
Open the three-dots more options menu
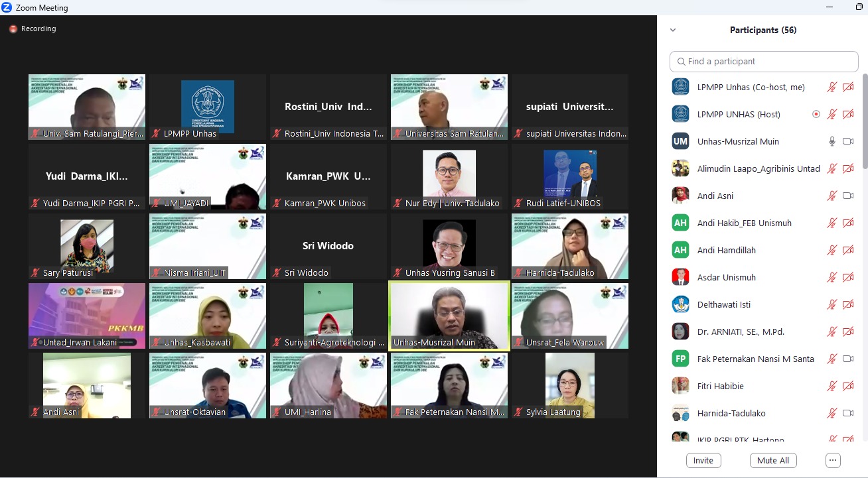(x=833, y=460)
